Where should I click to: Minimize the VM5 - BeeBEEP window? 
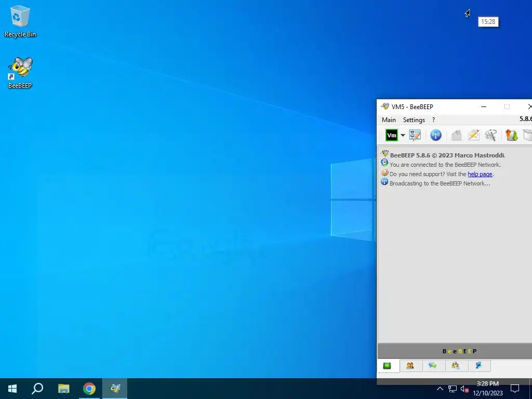coord(484,107)
